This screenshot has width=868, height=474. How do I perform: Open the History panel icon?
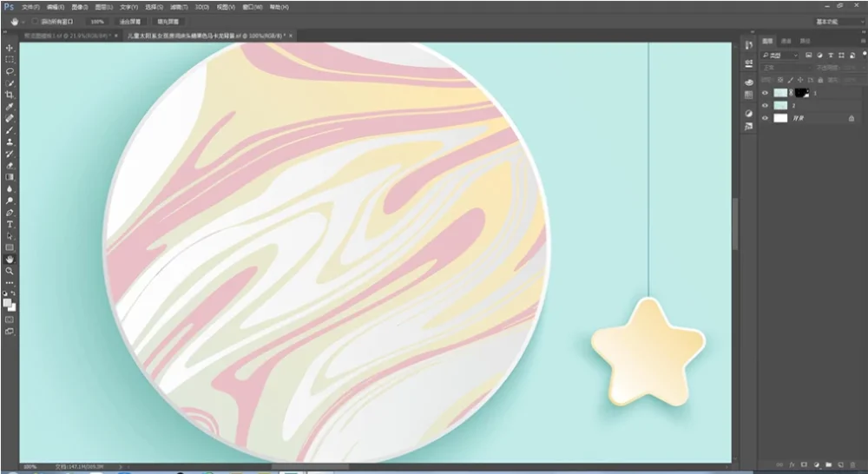click(x=748, y=45)
